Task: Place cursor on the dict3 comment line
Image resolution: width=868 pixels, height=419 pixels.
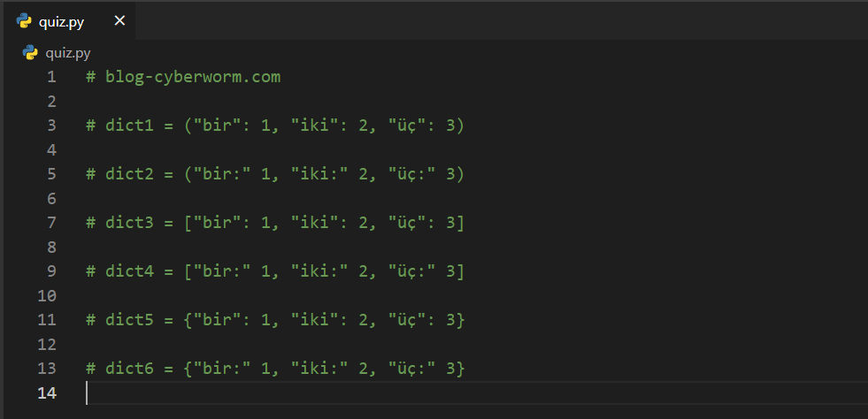Action: pos(274,223)
